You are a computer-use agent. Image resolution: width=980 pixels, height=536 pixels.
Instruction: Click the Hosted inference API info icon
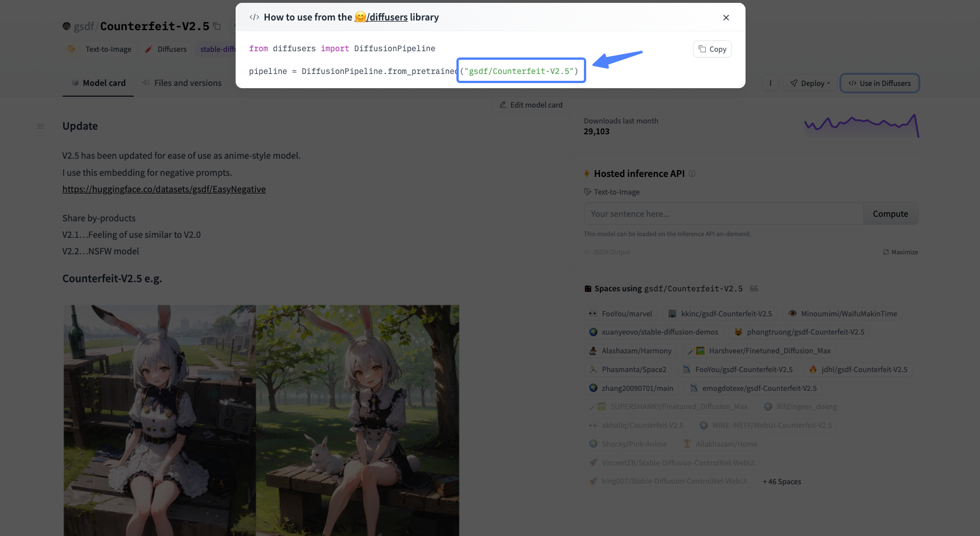[692, 174]
